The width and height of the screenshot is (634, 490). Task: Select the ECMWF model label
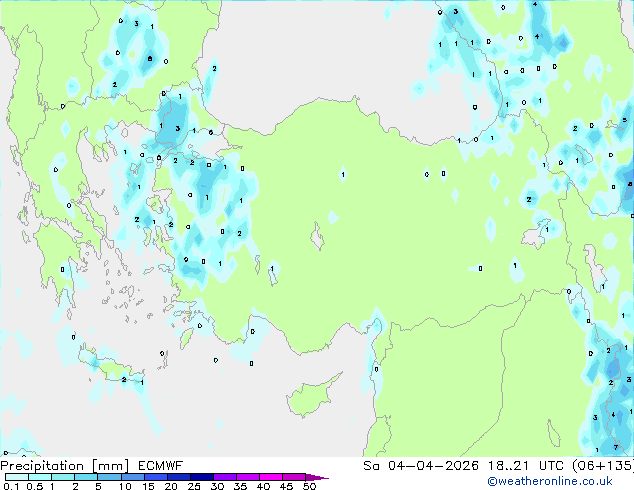(x=161, y=466)
